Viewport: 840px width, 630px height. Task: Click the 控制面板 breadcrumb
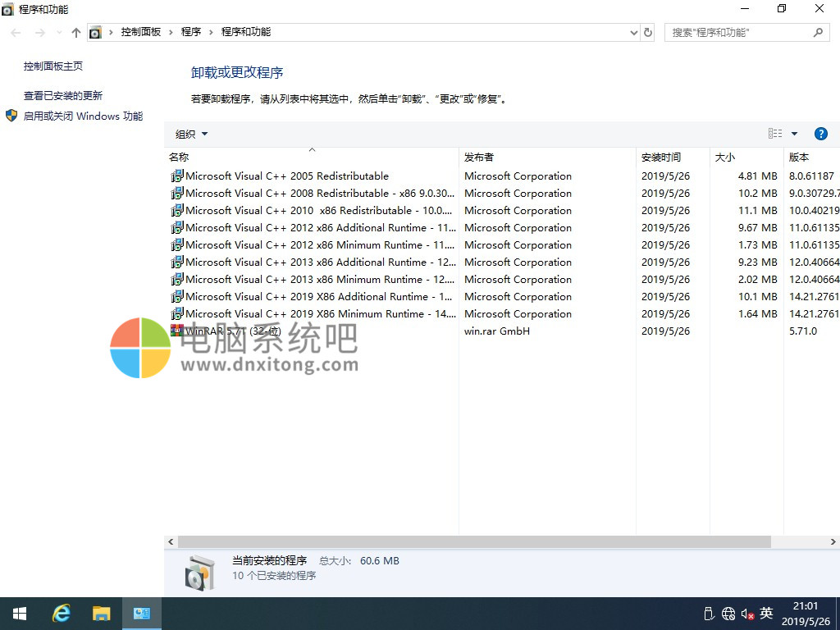pos(141,32)
